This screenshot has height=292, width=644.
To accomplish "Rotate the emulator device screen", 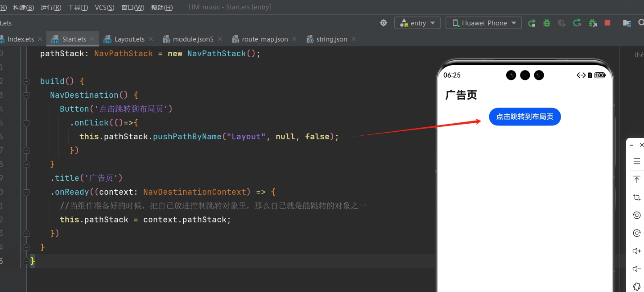I will (x=636, y=215).
